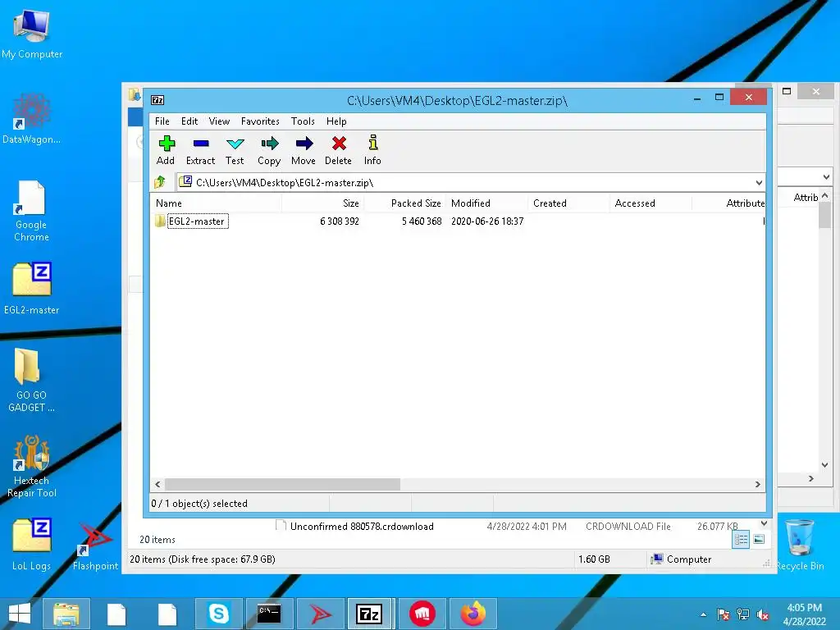This screenshot has height=630, width=840.
Task: Click the horizontal scrollbar right arrow
Action: click(757, 484)
